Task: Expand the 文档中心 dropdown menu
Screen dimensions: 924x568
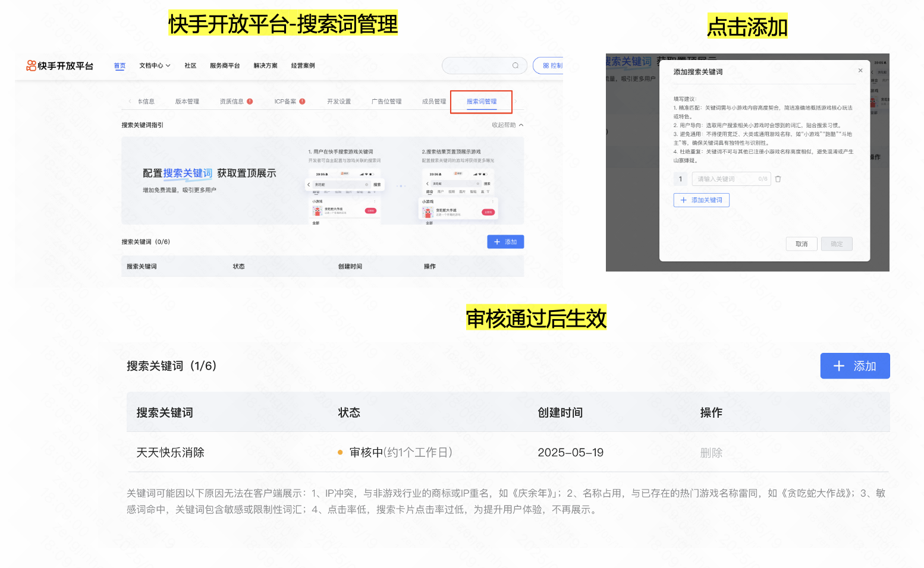Action: tap(155, 65)
